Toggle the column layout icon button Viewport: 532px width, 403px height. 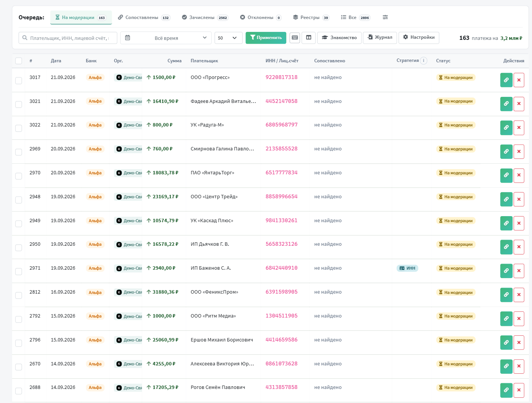(x=309, y=38)
